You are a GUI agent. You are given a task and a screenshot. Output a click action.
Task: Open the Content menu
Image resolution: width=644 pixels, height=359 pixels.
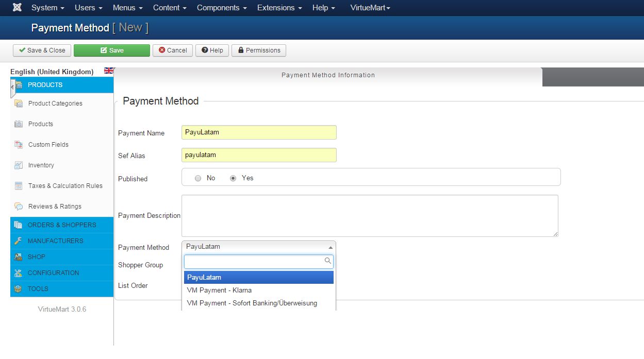click(x=170, y=8)
